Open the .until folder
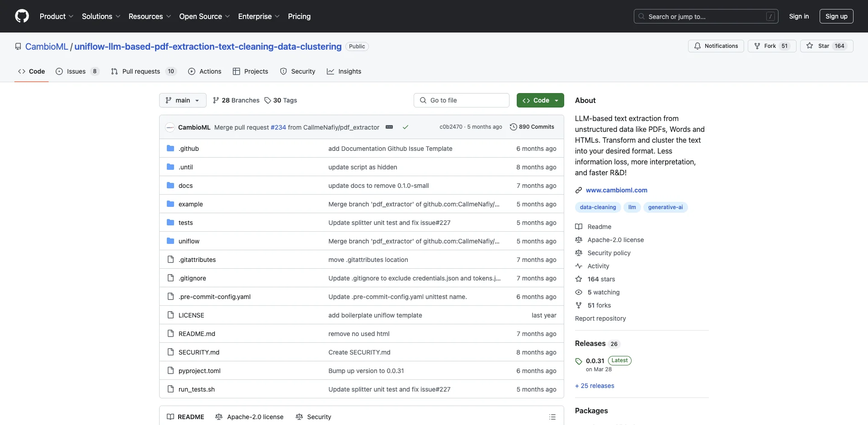The height and width of the screenshot is (425, 868). click(x=185, y=167)
